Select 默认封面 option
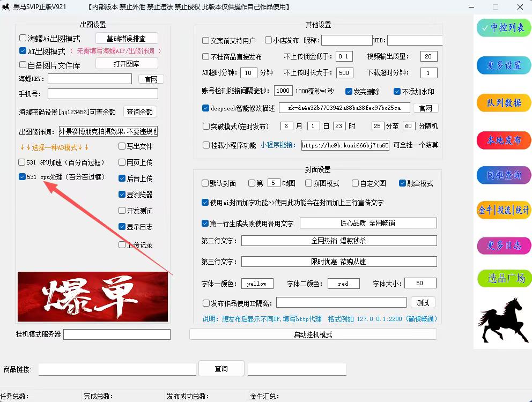The height and width of the screenshot is (402, 532). click(205, 183)
